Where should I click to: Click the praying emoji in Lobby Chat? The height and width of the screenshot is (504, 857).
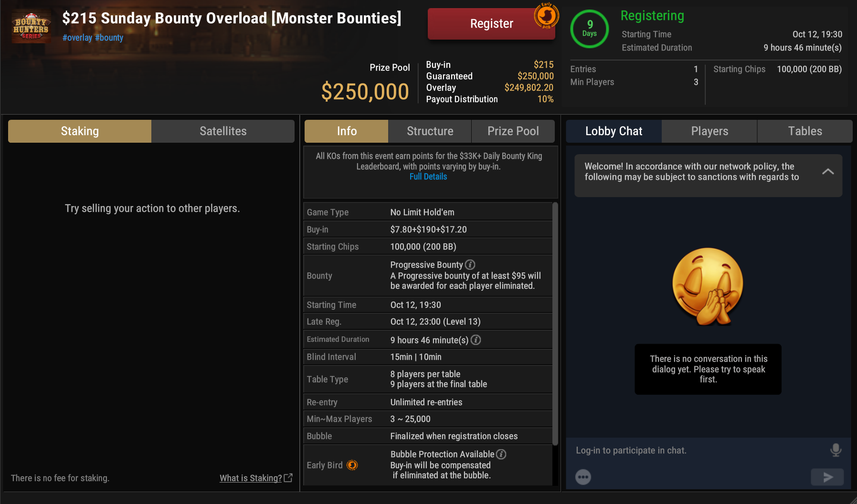coord(708,286)
